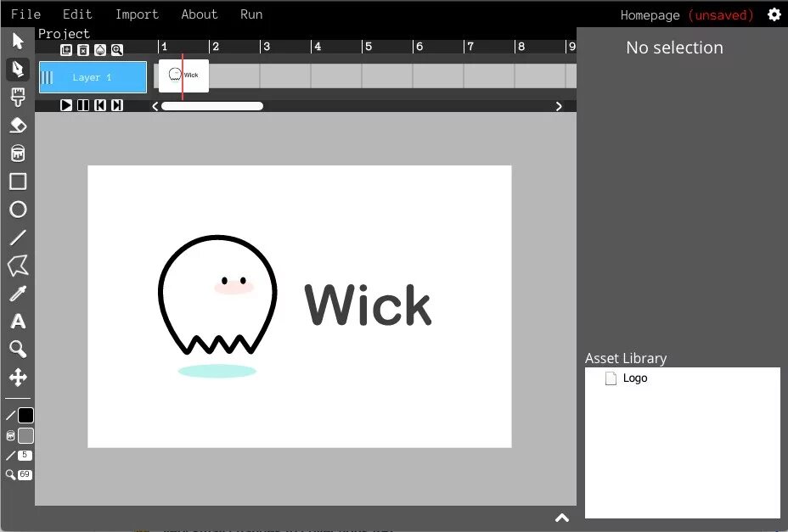
Task: Open the Import menu
Action: click(138, 14)
